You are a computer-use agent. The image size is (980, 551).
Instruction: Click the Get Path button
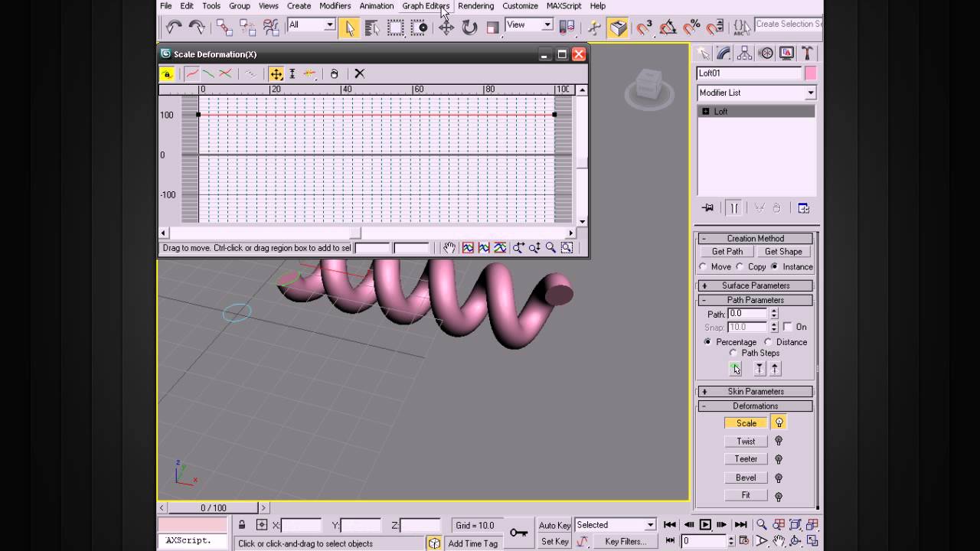[727, 252]
